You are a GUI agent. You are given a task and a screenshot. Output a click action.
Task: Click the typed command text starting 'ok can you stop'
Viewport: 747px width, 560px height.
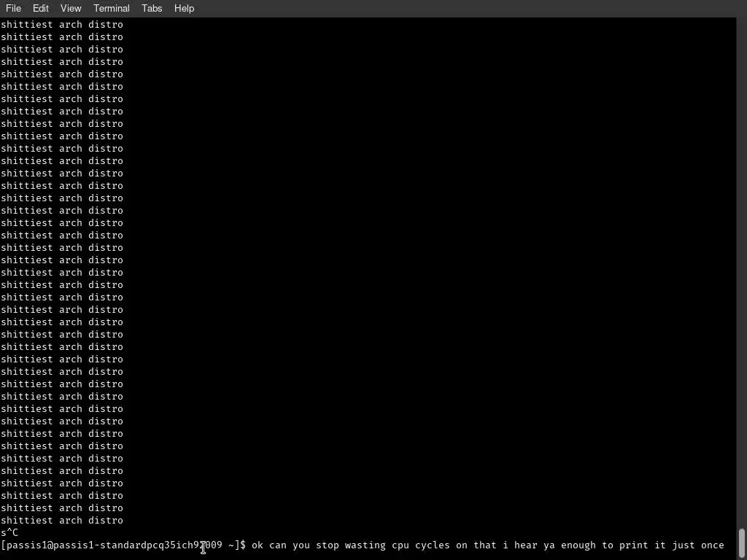pyautogui.click(x=488, y=545)
